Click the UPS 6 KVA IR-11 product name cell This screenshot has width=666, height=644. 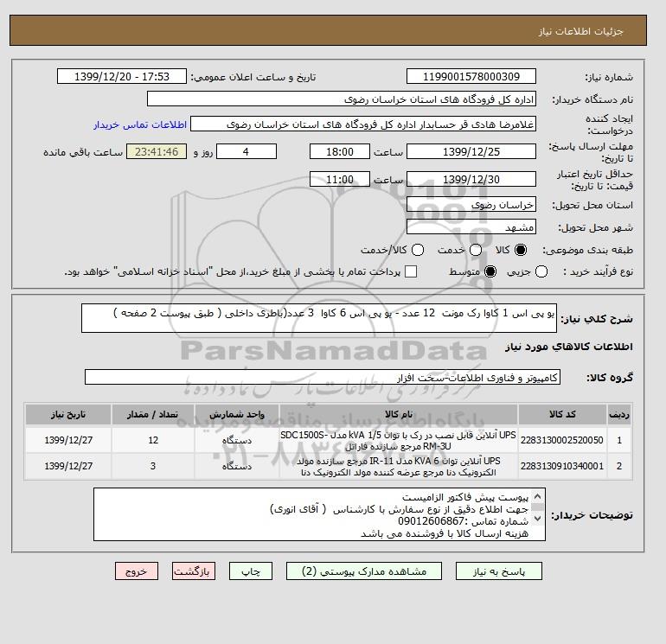(399, 466)
